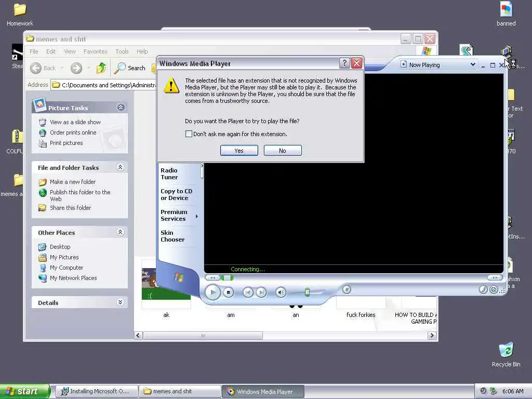The image size is (532, 399).
Task: Open the Help menu in Explorer
Action: (x=142, y=51)
